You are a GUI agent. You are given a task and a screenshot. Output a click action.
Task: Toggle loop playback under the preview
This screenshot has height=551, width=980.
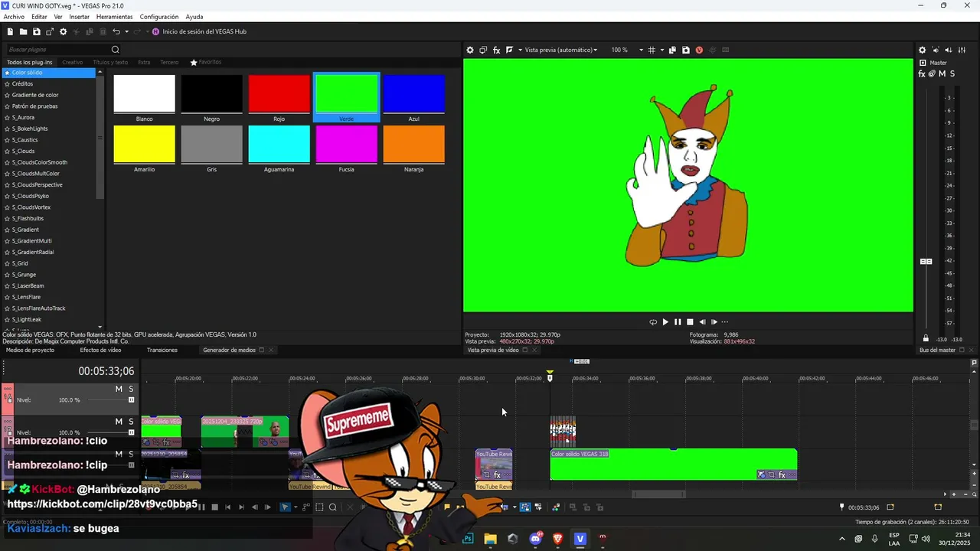pos(653,322)
